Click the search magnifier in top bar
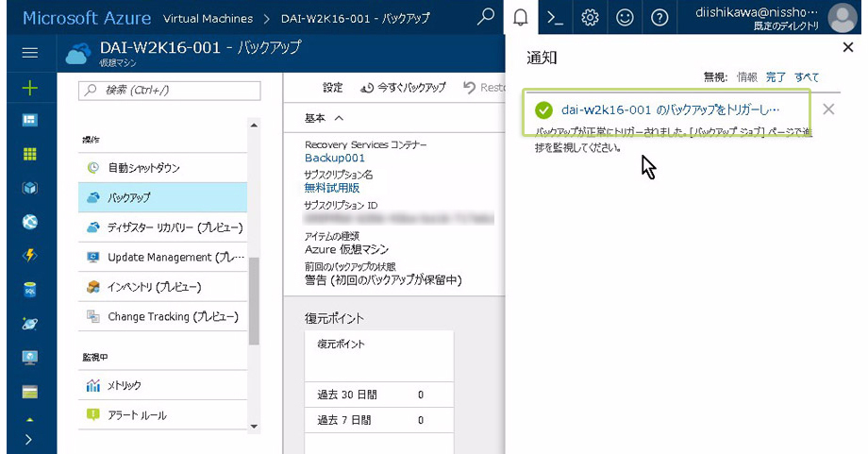 point(485,17)
